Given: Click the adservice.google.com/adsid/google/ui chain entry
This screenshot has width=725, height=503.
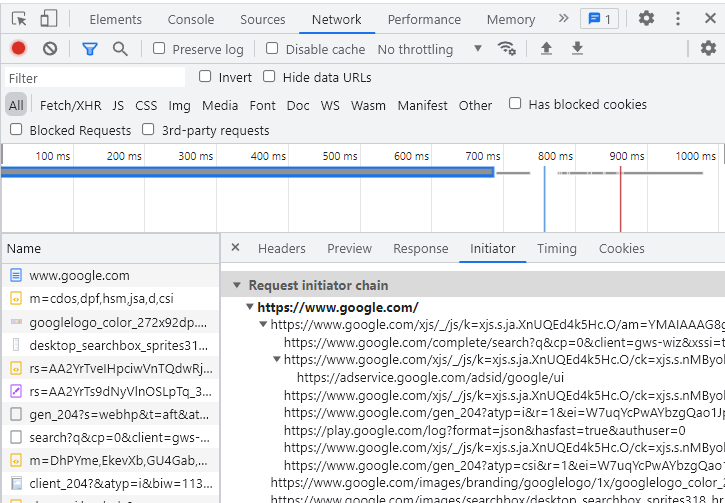Looking at the screenshot, I should pos(430,378).
